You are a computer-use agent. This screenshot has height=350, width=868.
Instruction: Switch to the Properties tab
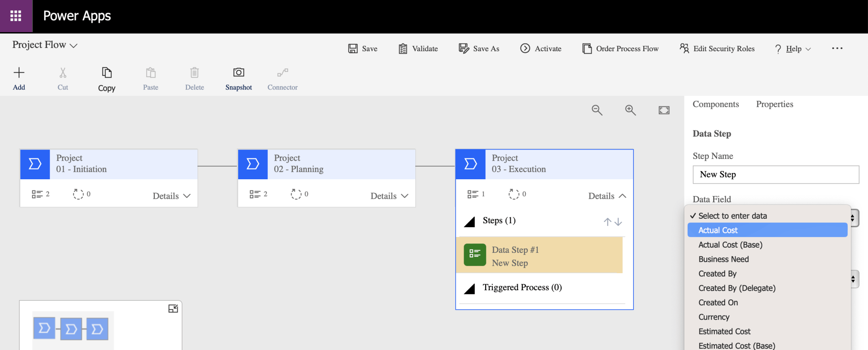tap(774, 104)
